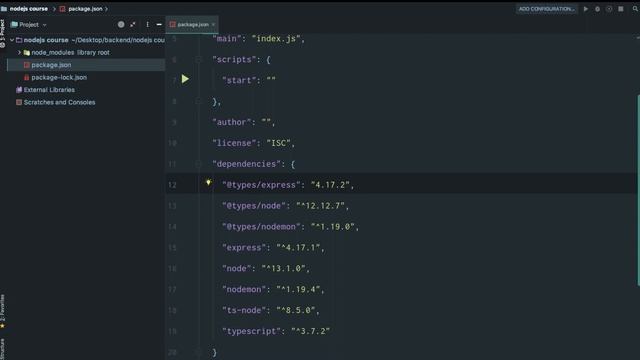Click the "author" key text
The width and height of the screenshot is (640, 360).
click(x=232, y=122)
